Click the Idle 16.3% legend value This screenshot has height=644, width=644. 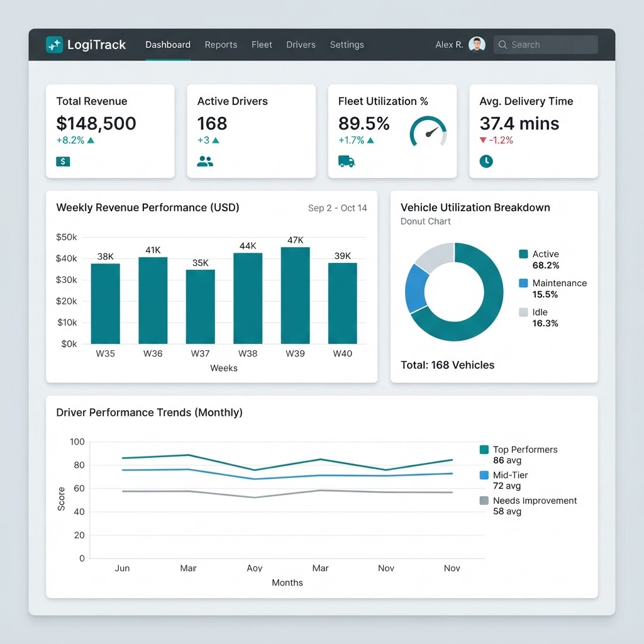pos(545,323)
